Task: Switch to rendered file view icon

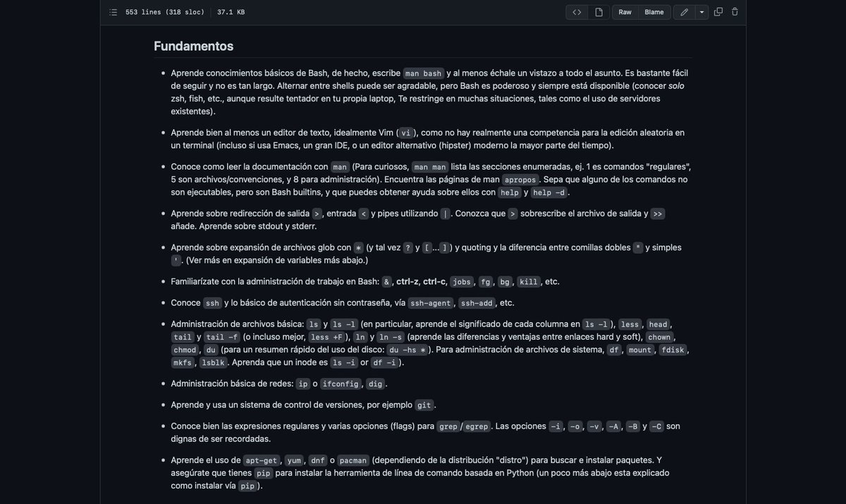Action: [x=599, y=12]
